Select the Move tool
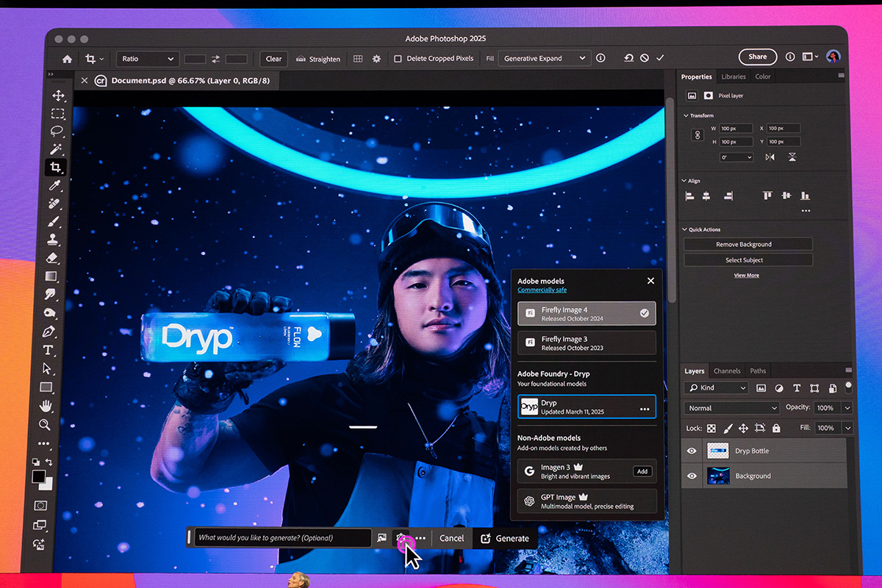Screen dimensions: 882x588 pos(57,96)
